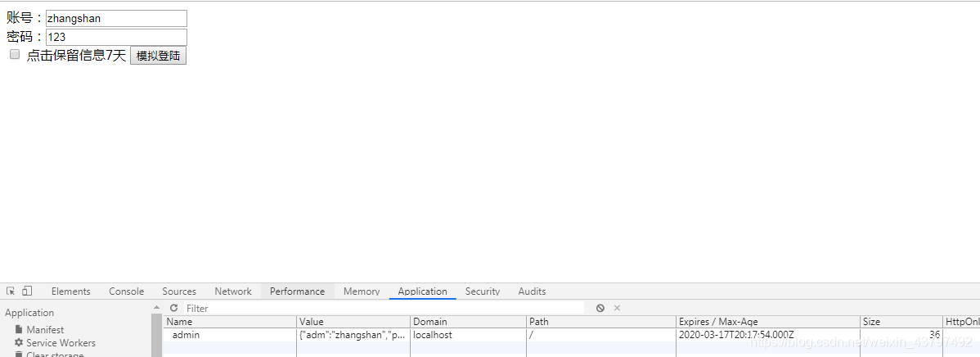
Task: Switch to the Console tab
Action: (126, 291)
